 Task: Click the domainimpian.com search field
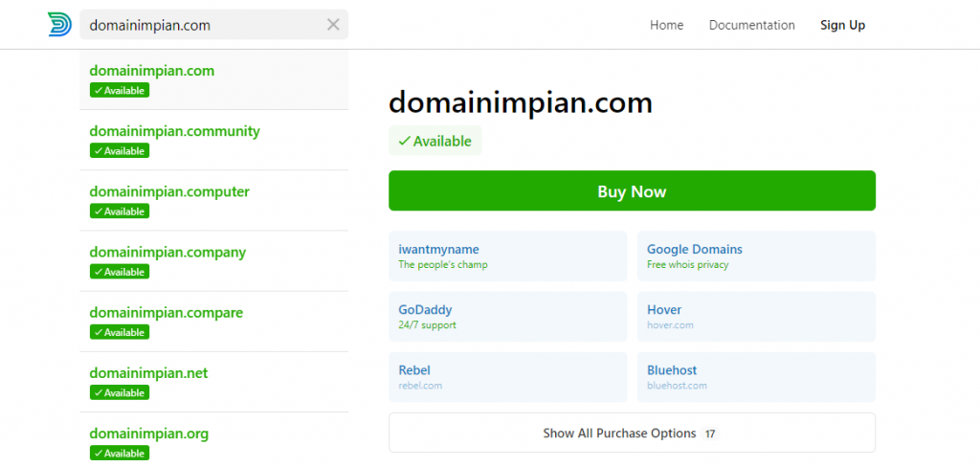click(x=213, y=25)
